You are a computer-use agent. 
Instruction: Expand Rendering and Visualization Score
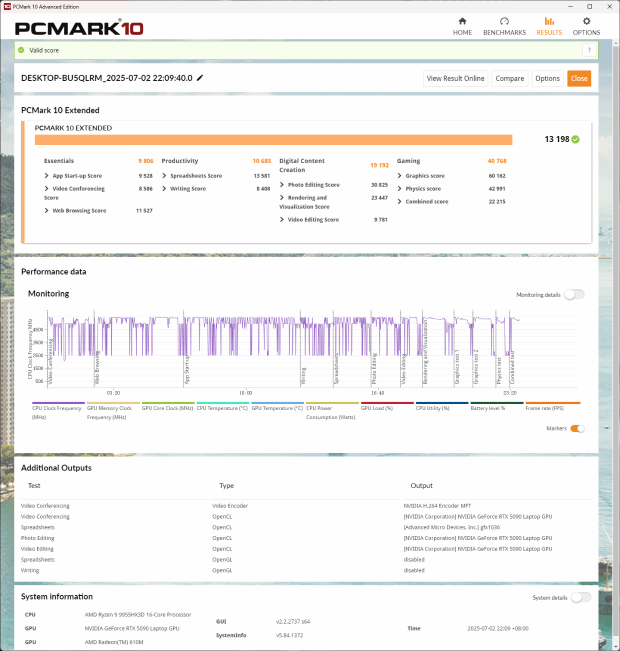(282, 198)
